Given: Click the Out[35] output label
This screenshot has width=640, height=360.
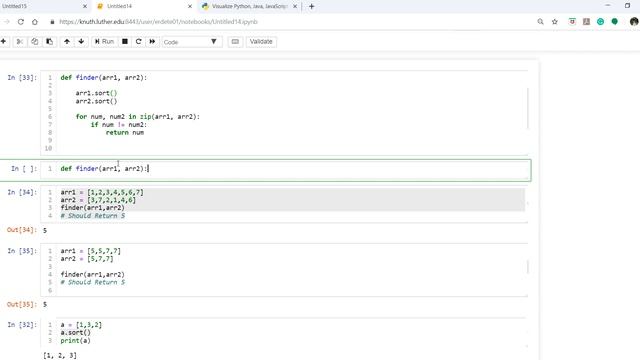Looking at the screenshot, I should tap(22, 304).
